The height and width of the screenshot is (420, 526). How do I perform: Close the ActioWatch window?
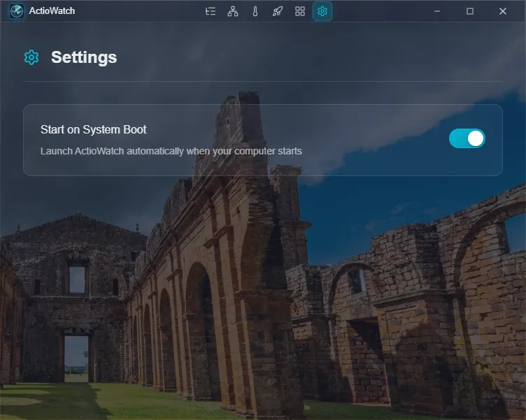502,11
